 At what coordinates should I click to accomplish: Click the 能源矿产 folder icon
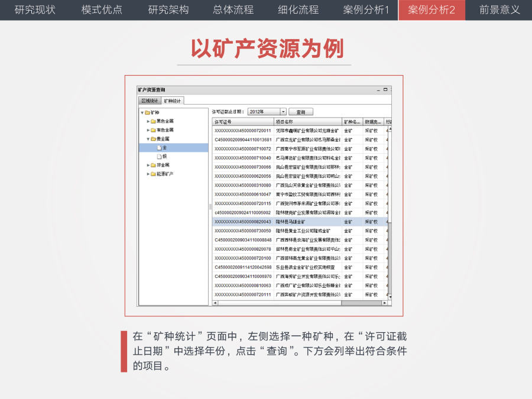tap(153, 174)
